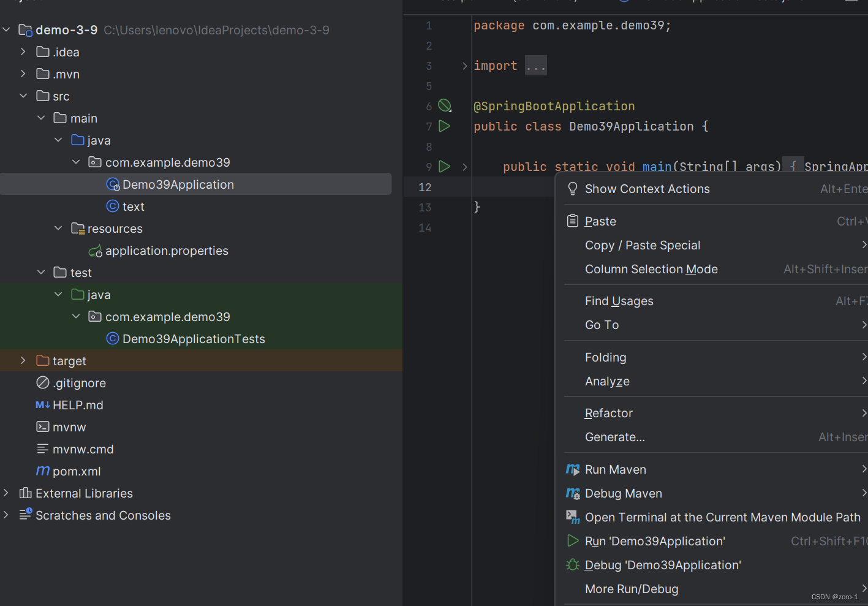The image size is (868, 606).
Task: Collapse the src folder chevron
Action: (23, 96)
